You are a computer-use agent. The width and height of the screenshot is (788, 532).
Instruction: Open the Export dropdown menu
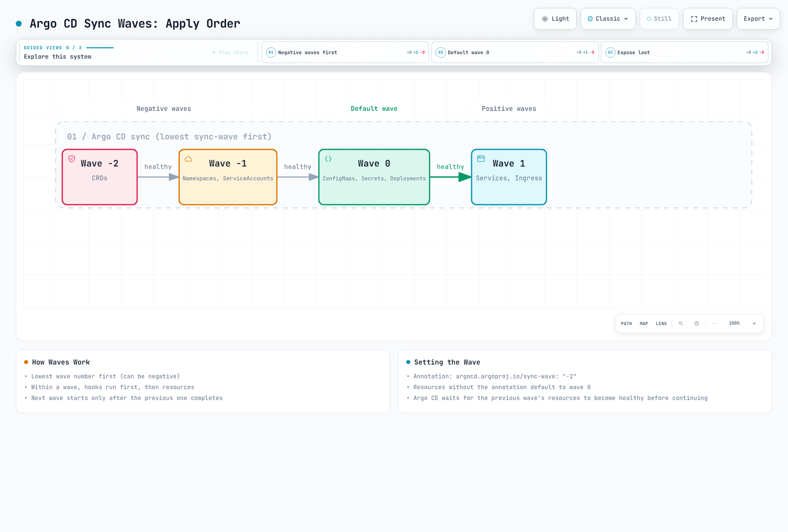pyautogui.click(x=758, y=19)
